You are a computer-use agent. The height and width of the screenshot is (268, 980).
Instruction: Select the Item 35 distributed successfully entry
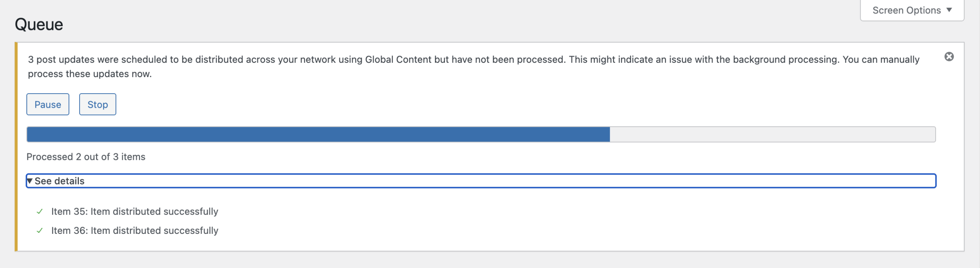point(134,212)
